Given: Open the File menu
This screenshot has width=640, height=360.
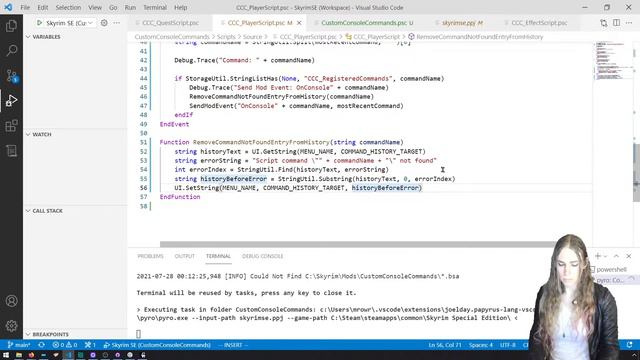Looking at the screenshot, I should (x=25, y=7).
